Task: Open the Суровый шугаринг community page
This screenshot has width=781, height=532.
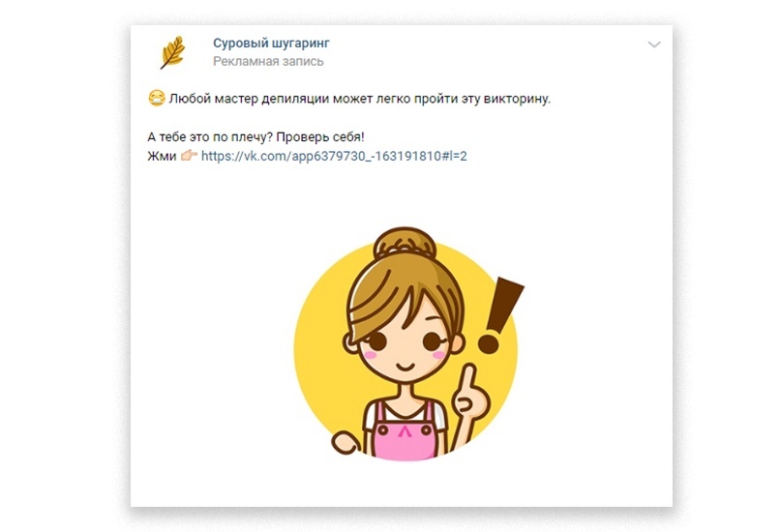Action: (x=271, y=44)
